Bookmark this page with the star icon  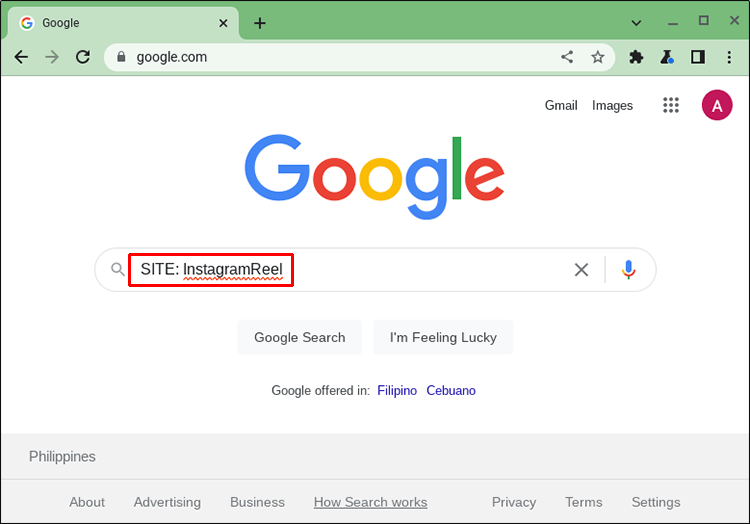[x=598, y=57]
